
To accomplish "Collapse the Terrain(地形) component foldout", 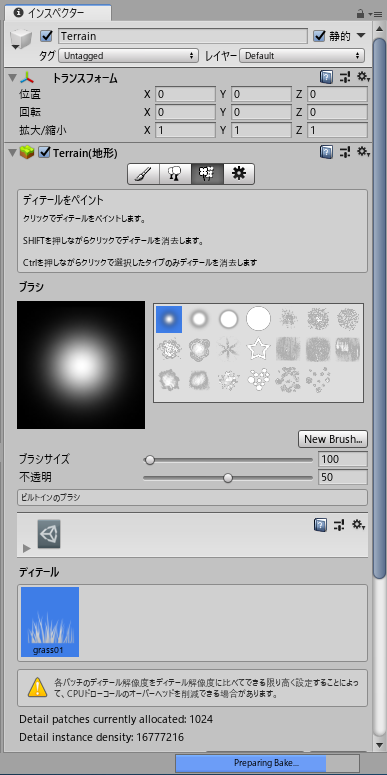I will [13, 153].
